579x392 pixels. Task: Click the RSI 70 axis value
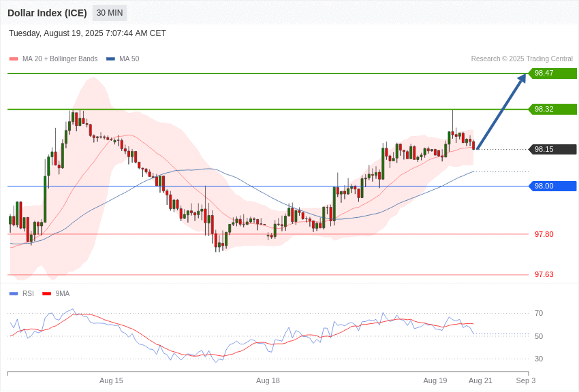[539, 313]
